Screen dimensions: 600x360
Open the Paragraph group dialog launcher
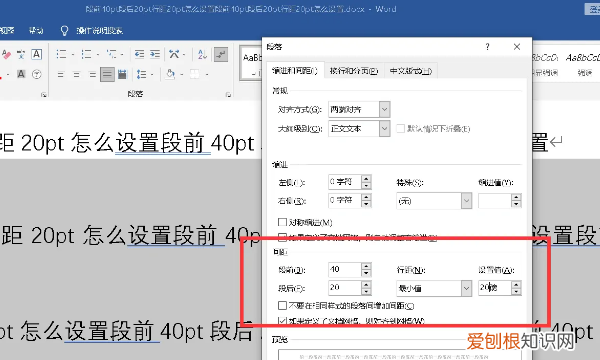228,94
